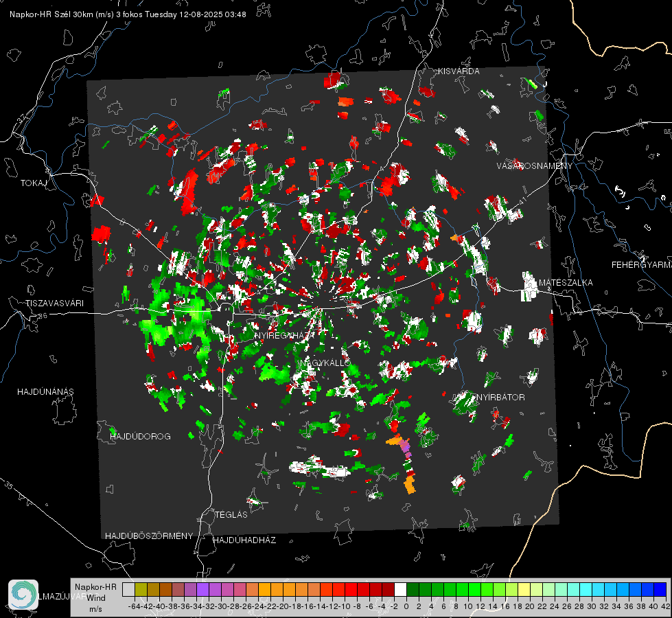Click the timestamp 12-08-2025 03:48 in the title
The width and height of the screenshot is (672, 618).
[213, 14]
